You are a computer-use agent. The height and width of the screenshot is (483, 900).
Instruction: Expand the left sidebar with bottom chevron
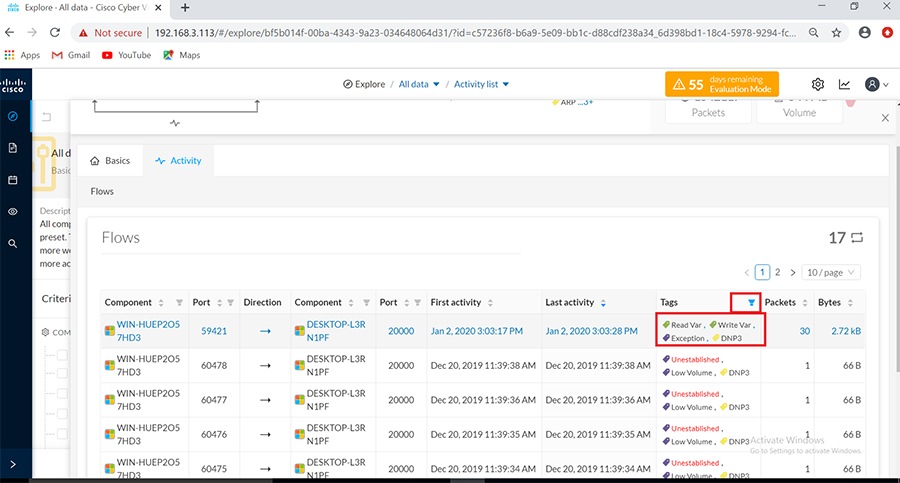[13, 464]
